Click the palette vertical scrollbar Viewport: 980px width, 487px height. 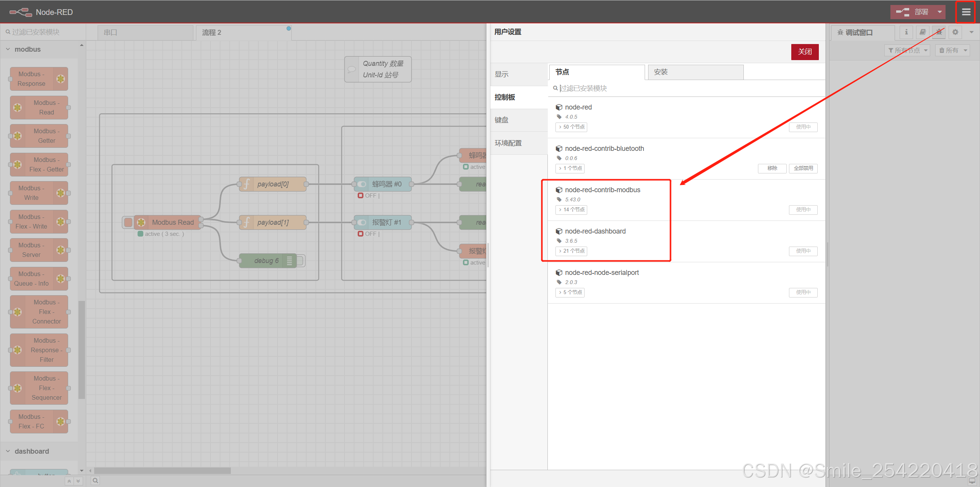point(82,350)
